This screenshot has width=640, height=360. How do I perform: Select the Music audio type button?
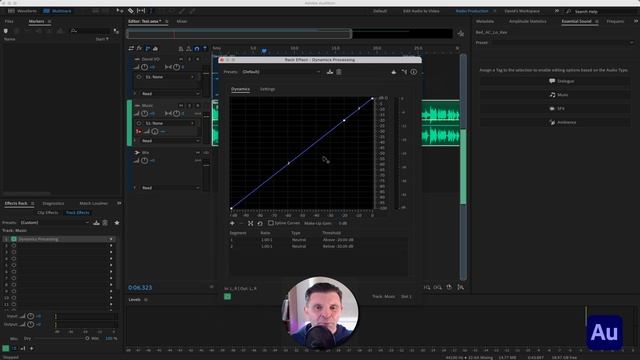(555, 95)
